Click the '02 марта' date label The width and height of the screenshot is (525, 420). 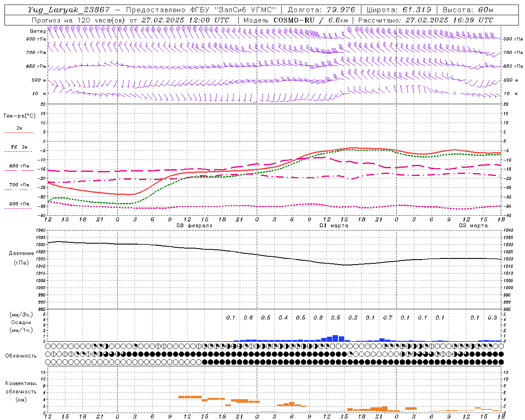(x=473, y=226)
